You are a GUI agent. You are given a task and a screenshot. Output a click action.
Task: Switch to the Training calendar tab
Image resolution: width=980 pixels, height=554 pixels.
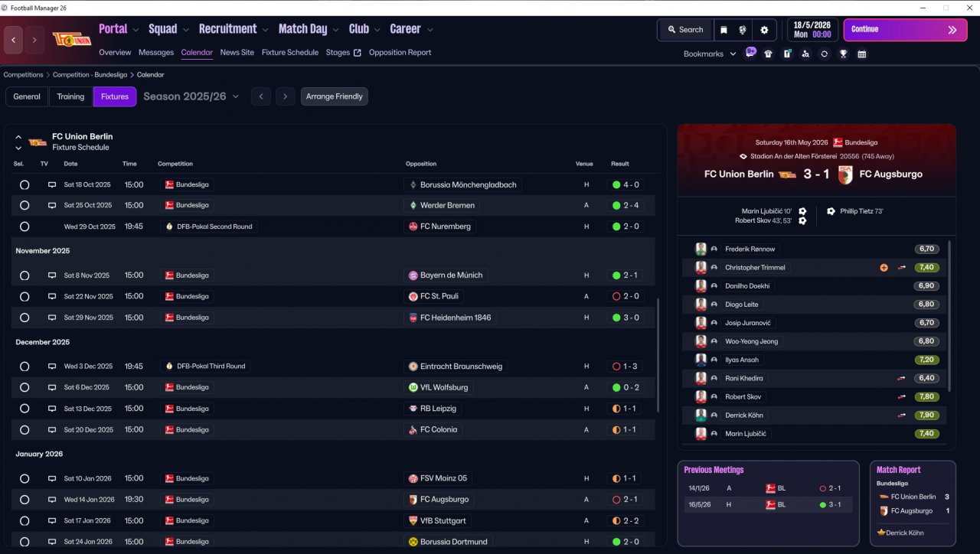coord(70,96)
